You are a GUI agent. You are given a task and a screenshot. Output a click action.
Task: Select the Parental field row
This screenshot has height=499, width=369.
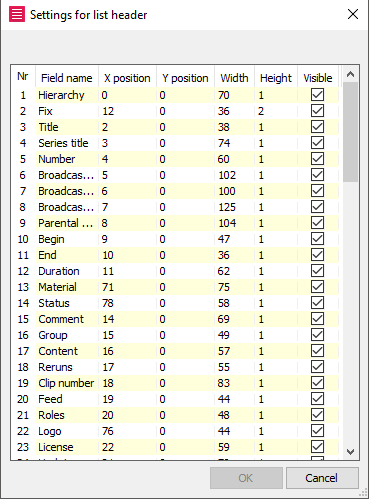178,223
